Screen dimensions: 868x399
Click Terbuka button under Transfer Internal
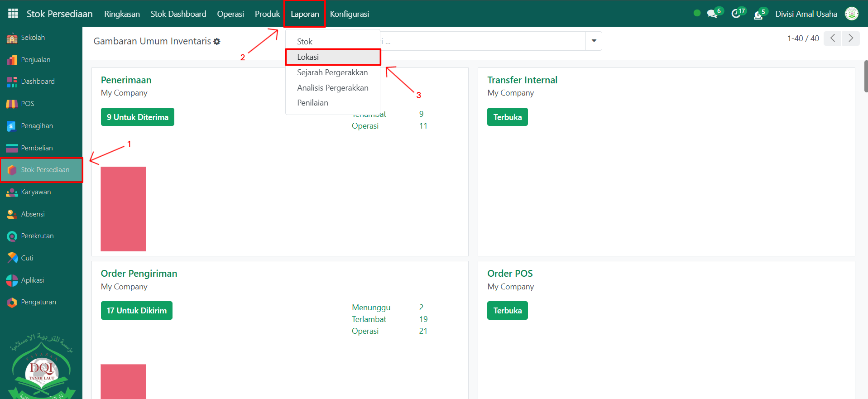coord(507,117)
